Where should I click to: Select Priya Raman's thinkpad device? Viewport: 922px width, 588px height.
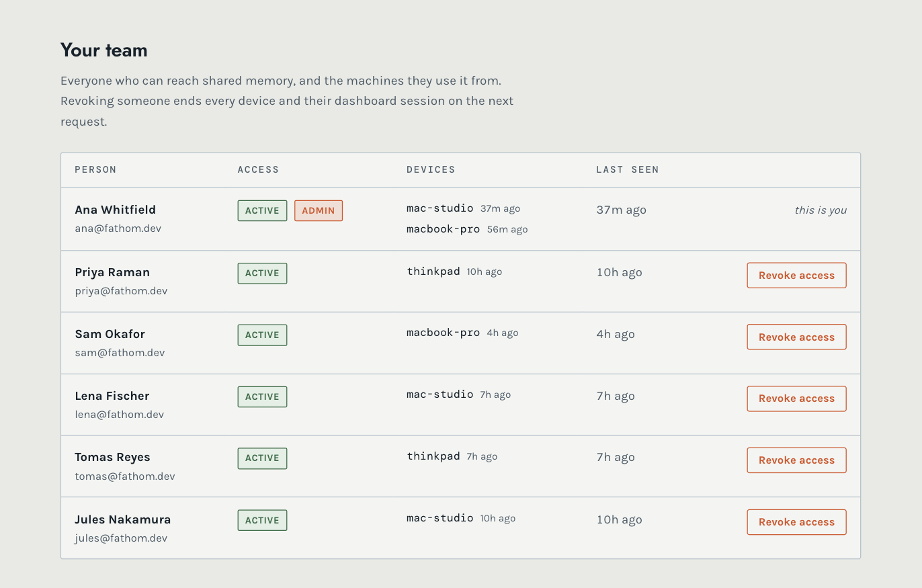[x=433, y=271]
